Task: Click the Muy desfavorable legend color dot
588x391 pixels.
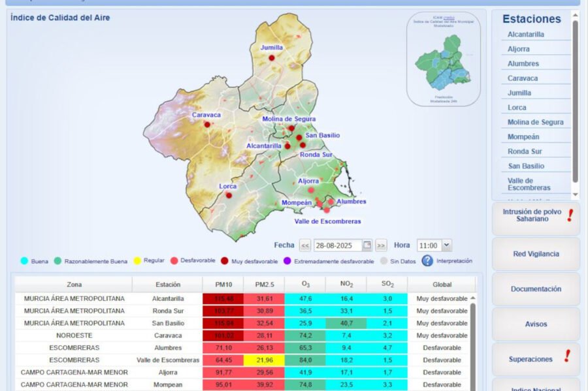Action: coord(225,261)
